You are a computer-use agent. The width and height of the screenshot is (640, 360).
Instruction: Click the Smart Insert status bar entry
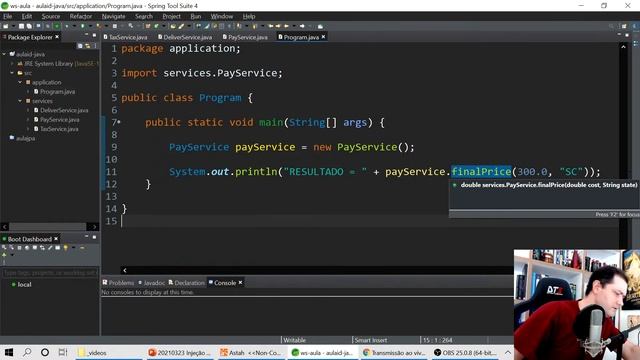point(371,340)
